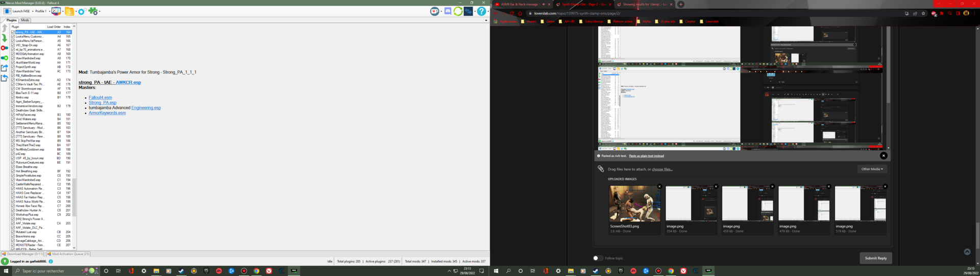The height and width of the screenshot is (276, 980).
Task: Click the browser home icon
Action: click(520, 13)
